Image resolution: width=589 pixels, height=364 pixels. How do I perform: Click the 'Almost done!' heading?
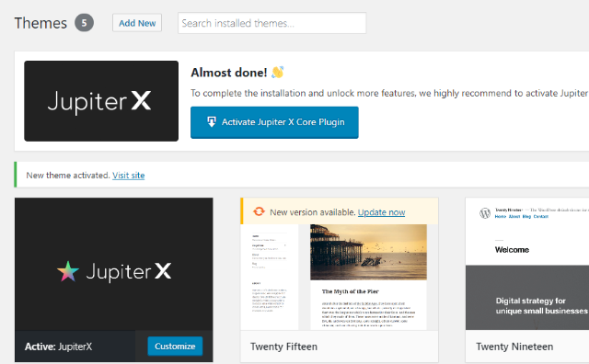tap(229, 73)
